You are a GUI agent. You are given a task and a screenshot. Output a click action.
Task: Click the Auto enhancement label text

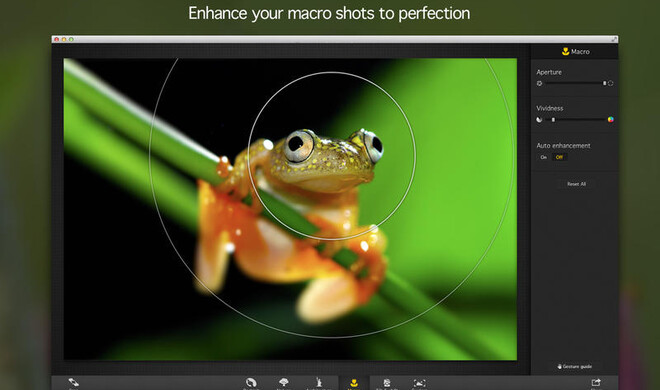click(x=563, y=146)
